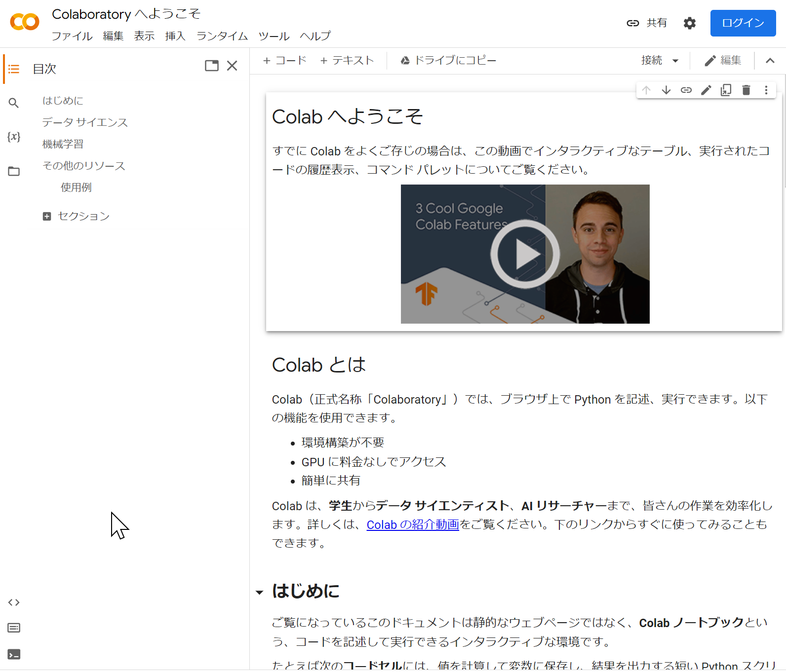Image resolution: width=786 pixels, height=672 pixels.
Task: Move cell up arrow icon
Action: pyautogui.click(x=646, y=90)
